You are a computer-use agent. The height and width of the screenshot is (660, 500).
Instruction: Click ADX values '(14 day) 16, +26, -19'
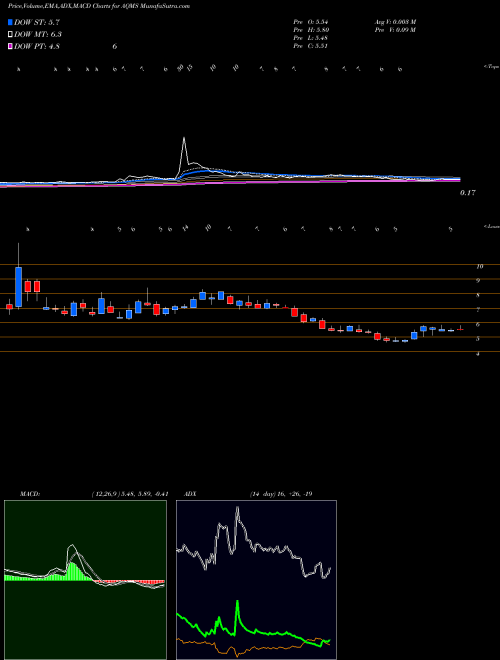click(281, 494)
